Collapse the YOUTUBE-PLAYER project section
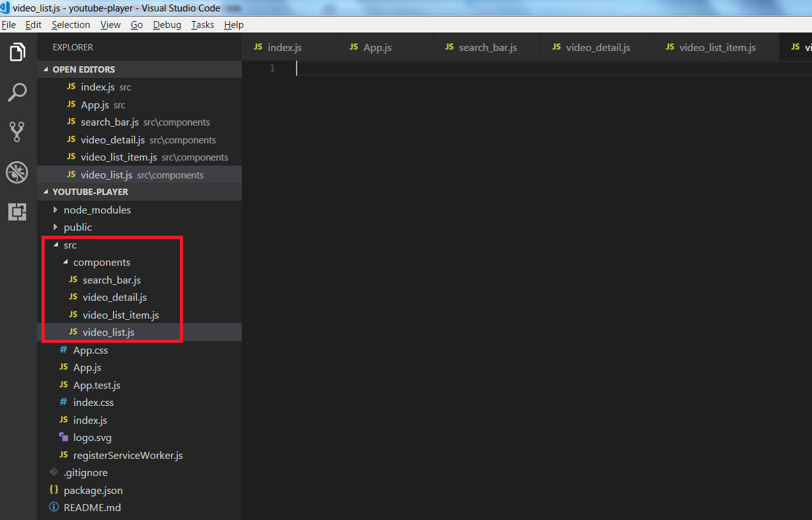Image resolution: width=812 pixels, height=520 pixels. [x=139, y=192]
